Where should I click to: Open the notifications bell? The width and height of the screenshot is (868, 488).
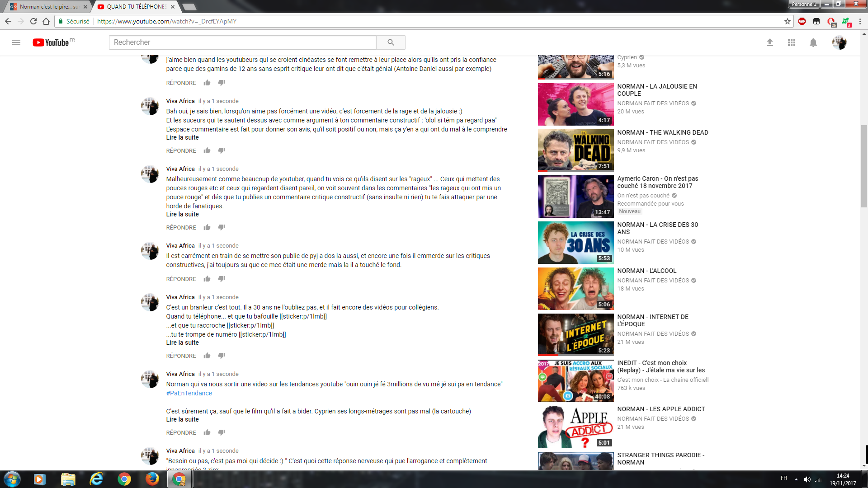[x=813, y=42]
